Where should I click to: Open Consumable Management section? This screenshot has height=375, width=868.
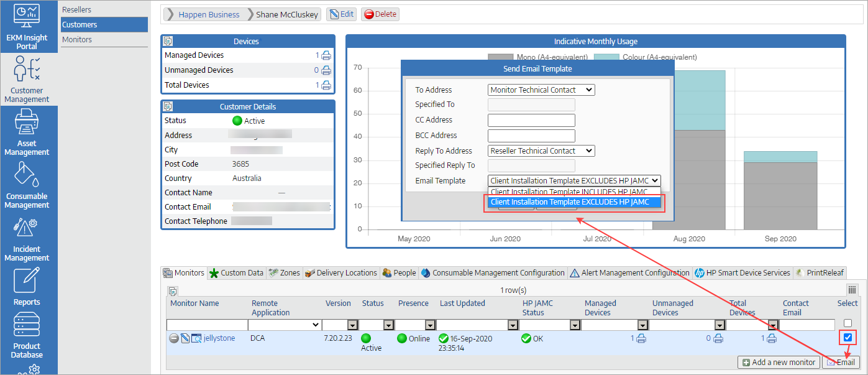coord(27,185)
